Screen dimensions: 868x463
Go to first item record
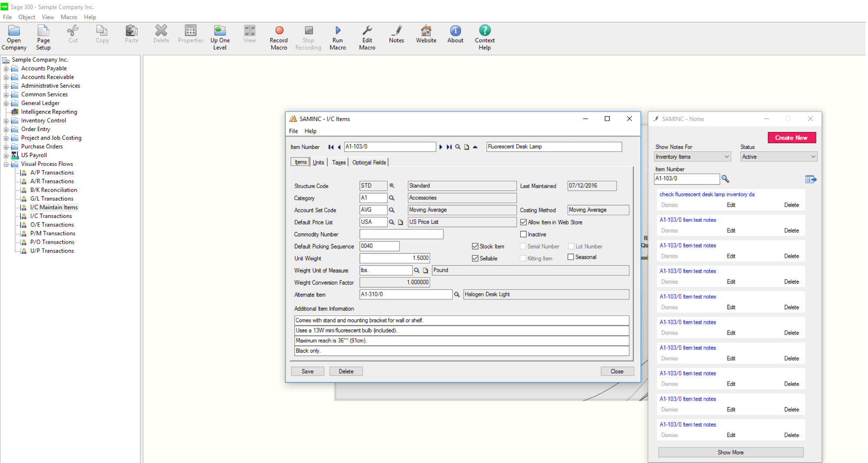point(331,147)
